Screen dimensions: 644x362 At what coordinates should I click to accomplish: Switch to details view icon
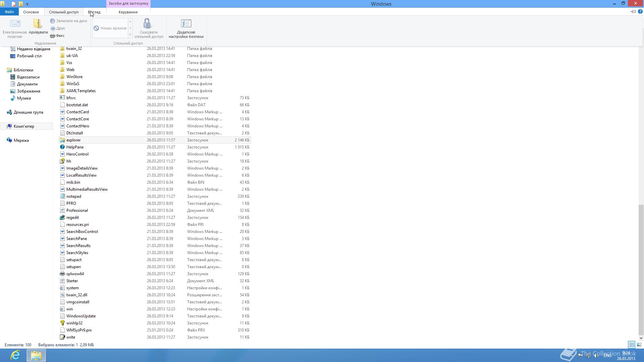pyautogui.click(x=632, y=345)
